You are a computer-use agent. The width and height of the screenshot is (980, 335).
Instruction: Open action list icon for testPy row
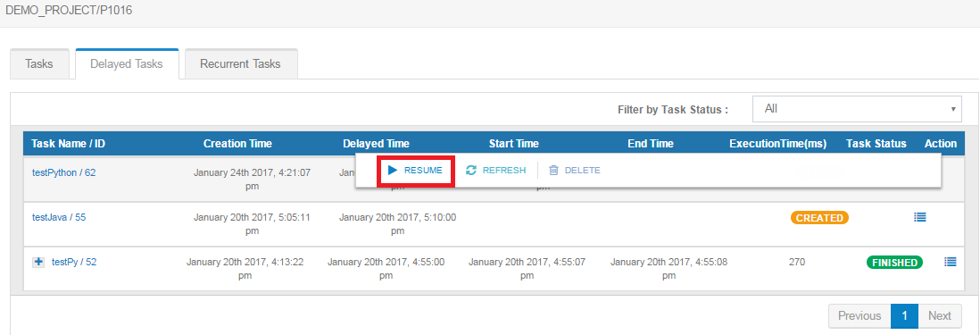pyautogui.click(x=950, y=262)
